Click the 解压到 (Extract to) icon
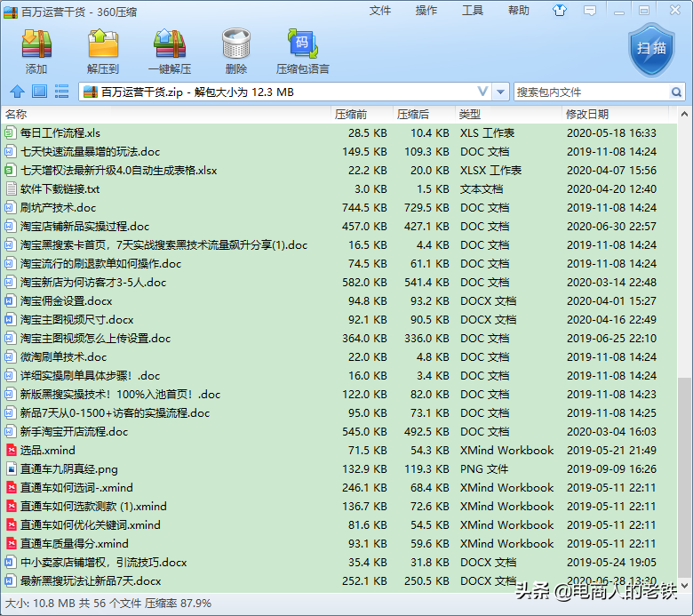 103,44
